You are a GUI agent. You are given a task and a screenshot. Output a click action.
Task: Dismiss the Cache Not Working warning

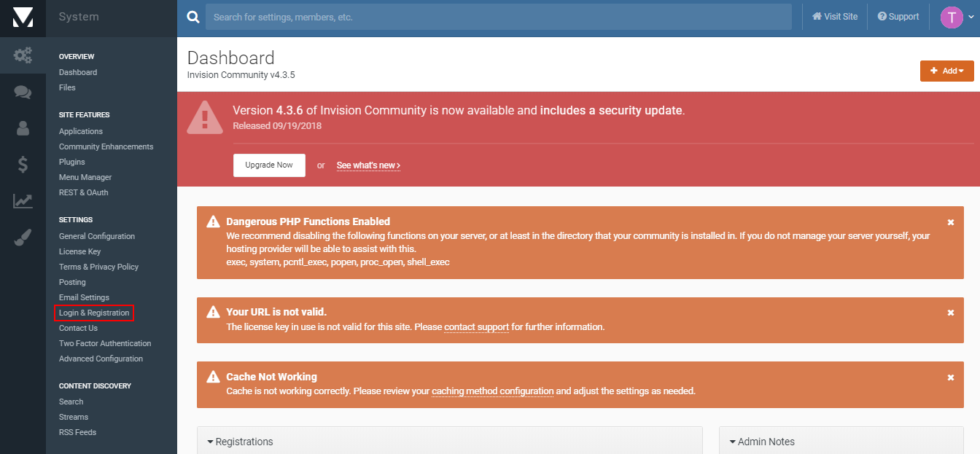(950, 377)
